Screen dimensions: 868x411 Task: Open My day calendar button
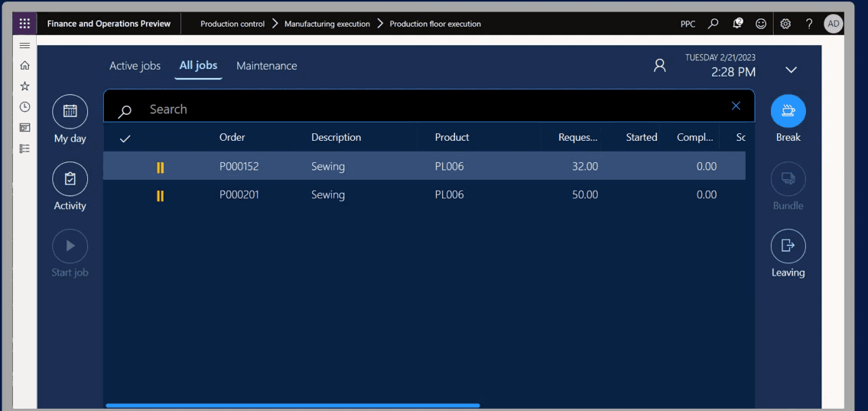(x=70, y=112)
